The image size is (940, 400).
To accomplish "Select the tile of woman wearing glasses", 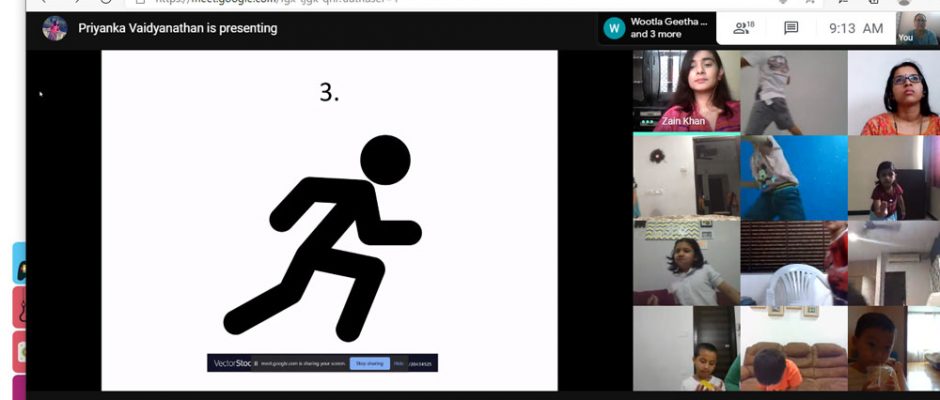I will point(894,93).
